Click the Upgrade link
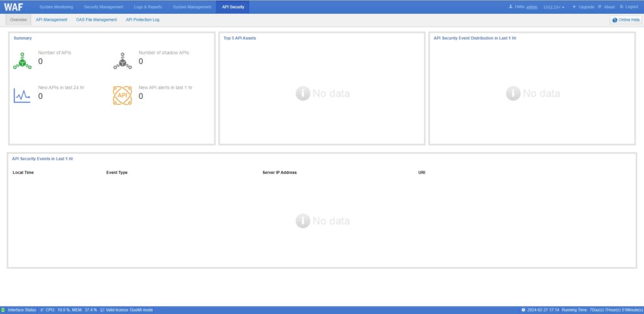 coord(586,7)
